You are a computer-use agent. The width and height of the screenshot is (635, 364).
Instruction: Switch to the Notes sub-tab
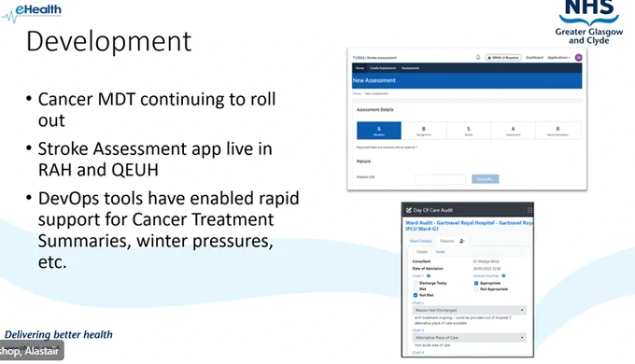point(440,252)
